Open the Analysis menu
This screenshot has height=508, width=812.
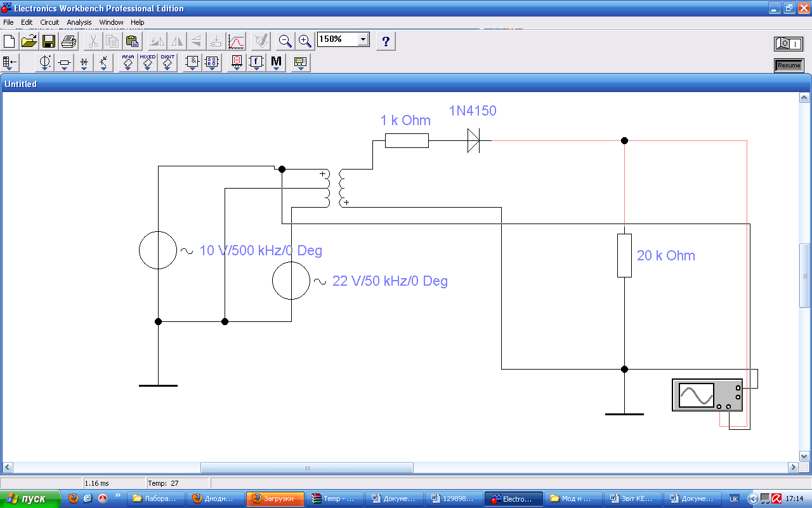(x=79, y=22)
